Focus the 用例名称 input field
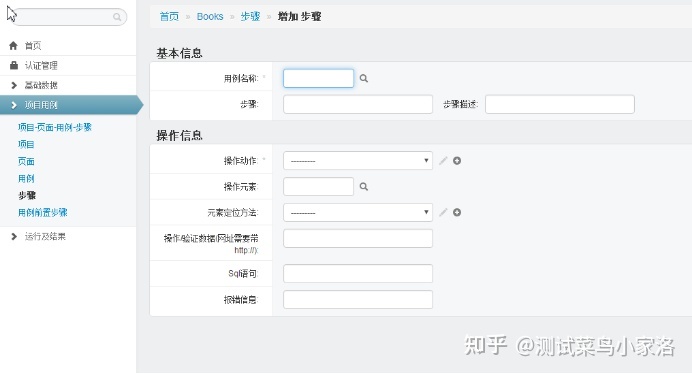 [x=318, y=78]
